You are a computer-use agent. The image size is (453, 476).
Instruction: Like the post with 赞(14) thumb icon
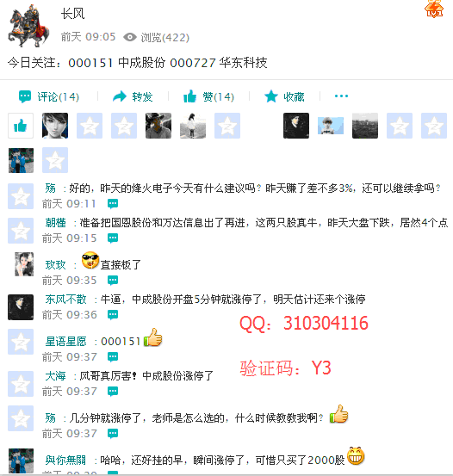click(189, 96)
